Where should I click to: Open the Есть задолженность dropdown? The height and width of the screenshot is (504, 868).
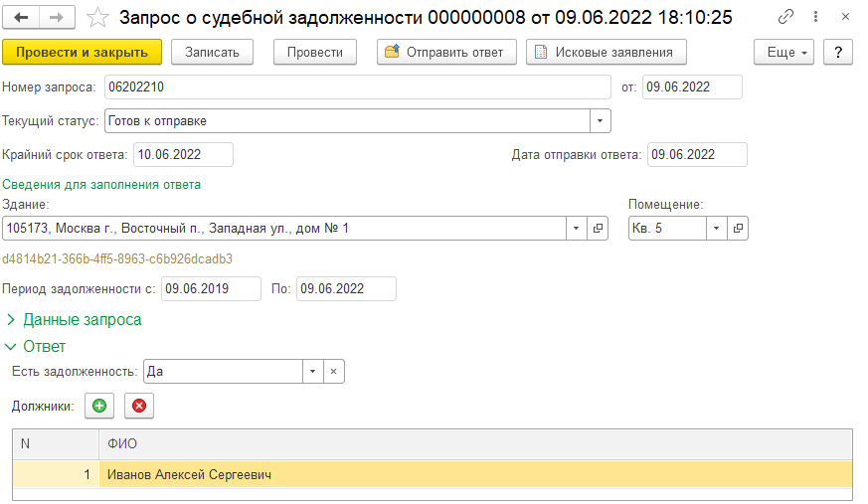tap(312, 371)
